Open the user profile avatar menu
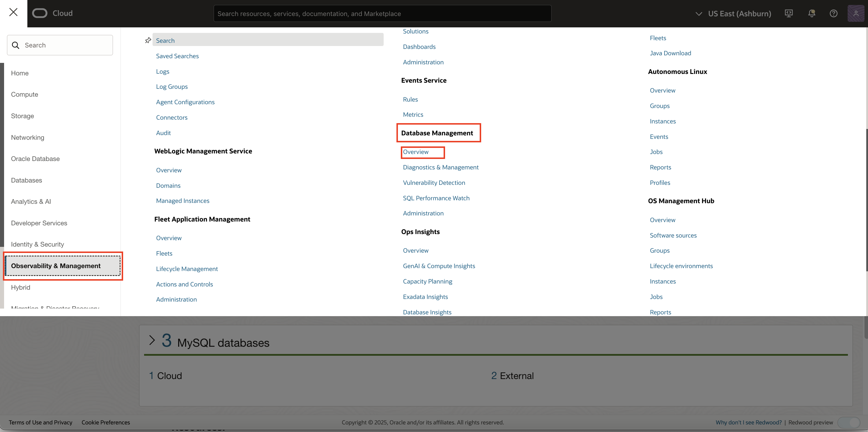 pos(856,13)
